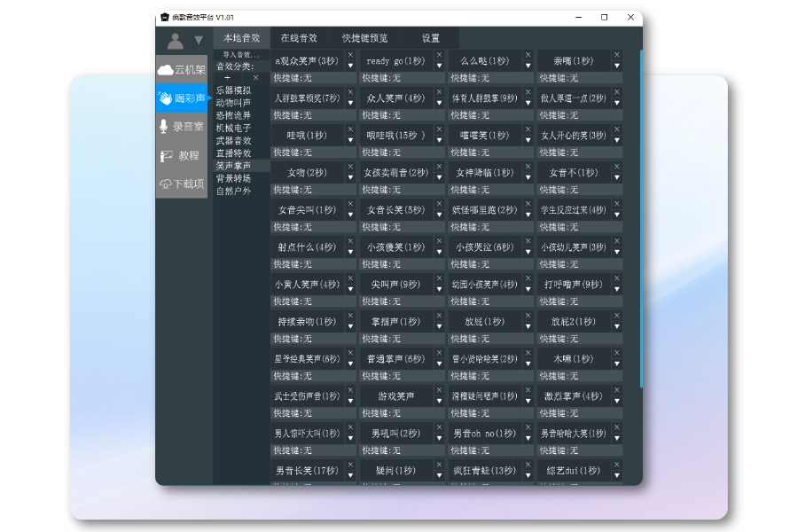This screenshot has width=798, height=532.
Task: Open the 下载项 downloads panel
Action: (x=182, y=185)
